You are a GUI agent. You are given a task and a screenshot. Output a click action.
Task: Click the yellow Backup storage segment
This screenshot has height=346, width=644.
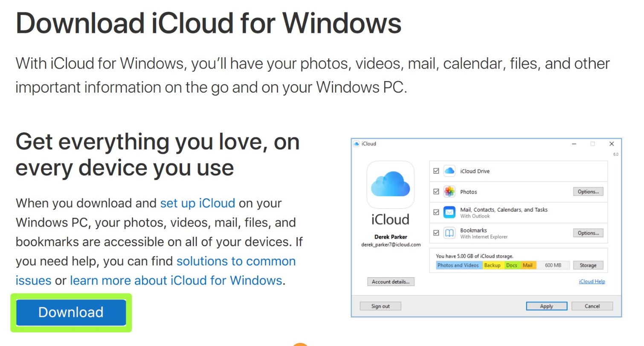(493, 265)
